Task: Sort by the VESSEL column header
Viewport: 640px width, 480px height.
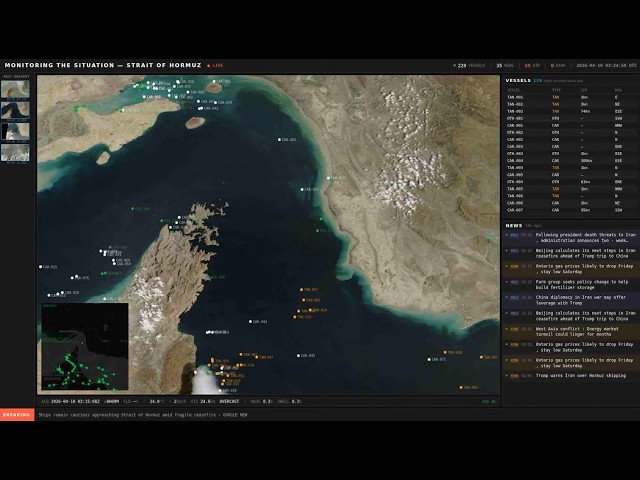Action: 513,90
